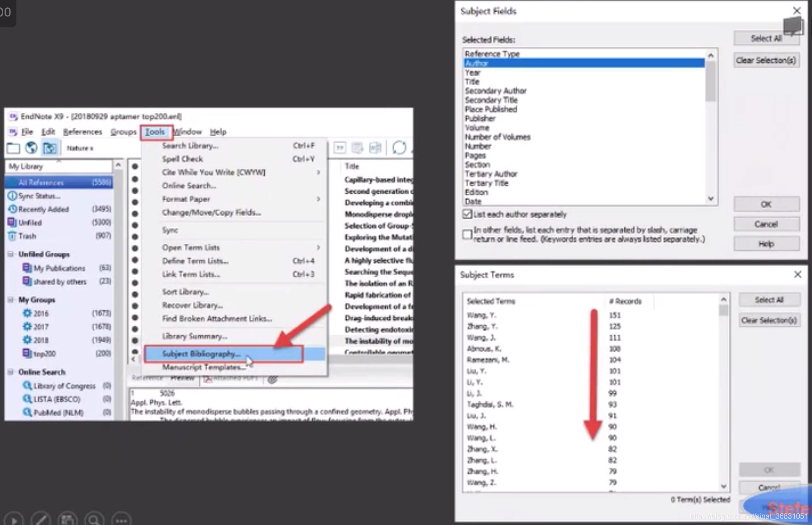Viewport: 812px width, 525px height.
Task: Open local library mode folder icon
Action: click(x=13, y=148)
